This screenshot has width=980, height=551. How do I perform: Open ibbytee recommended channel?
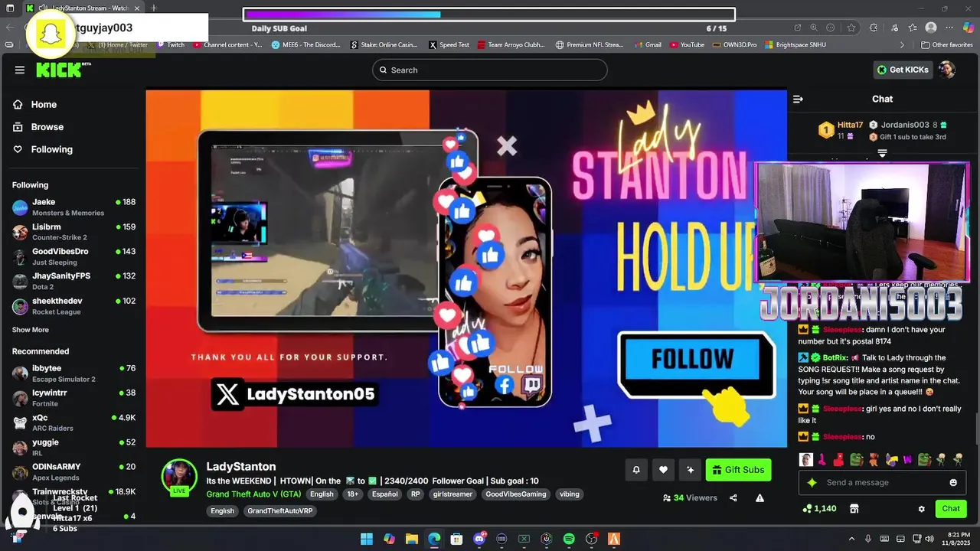74,373
